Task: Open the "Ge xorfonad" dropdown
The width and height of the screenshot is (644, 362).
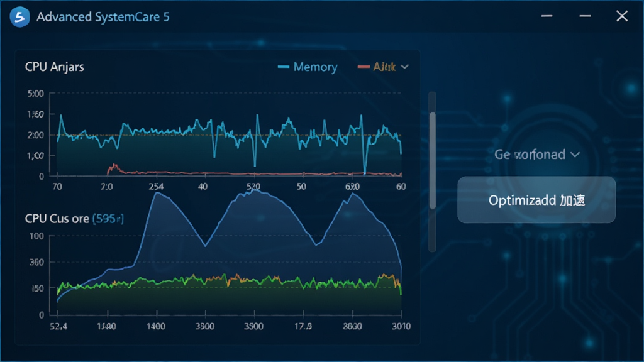Action: pyautogui.click(x=537, y=155)
